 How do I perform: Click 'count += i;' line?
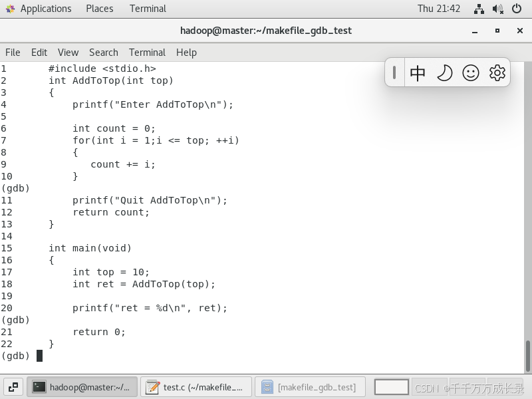coord(123,164)
